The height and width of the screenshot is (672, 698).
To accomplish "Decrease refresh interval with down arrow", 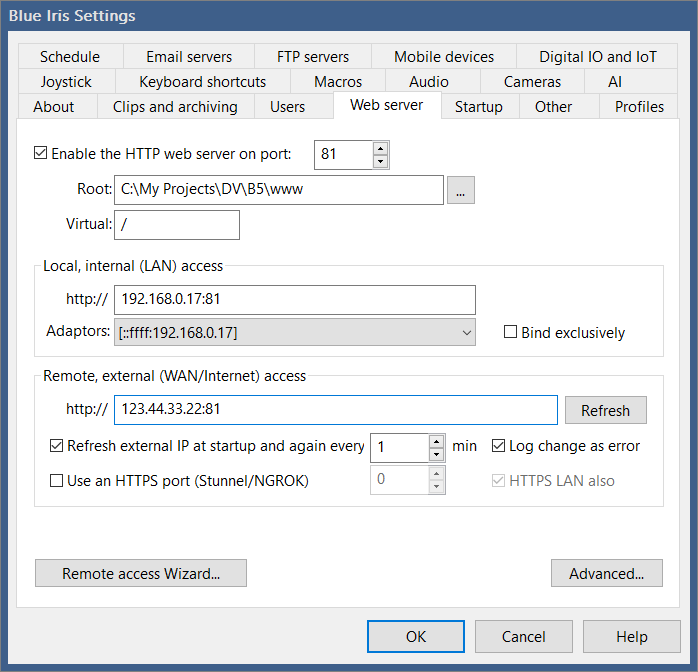I will click(437, 454).
